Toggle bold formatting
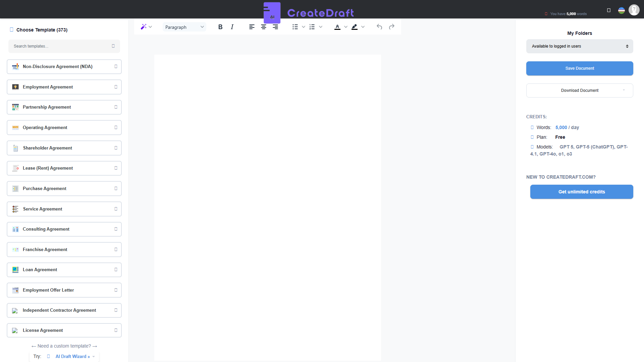Image resolution: width=644 pixels, height=362 pixels. (x=220, y=27)
